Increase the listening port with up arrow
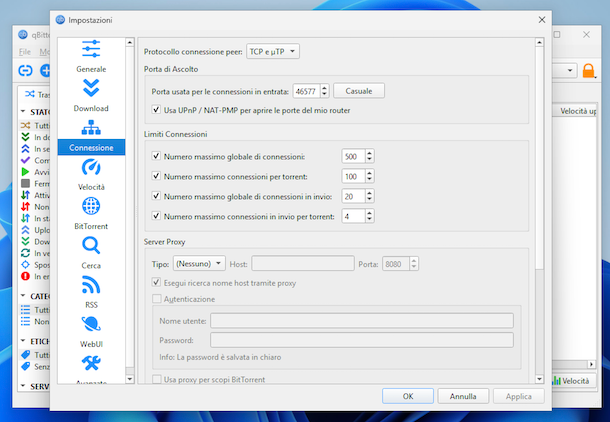 pos(324,88)
